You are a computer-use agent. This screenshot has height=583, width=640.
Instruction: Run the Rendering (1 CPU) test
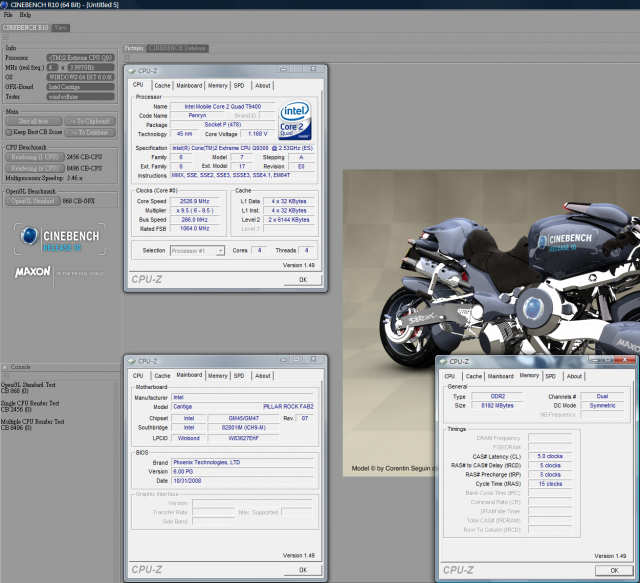pos(35,157)
